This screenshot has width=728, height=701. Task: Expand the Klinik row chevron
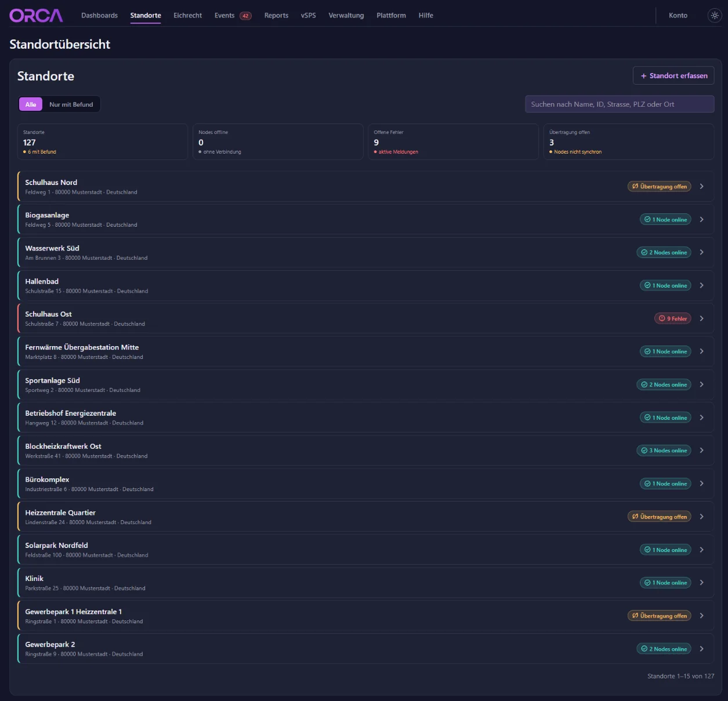coord(702,583)
